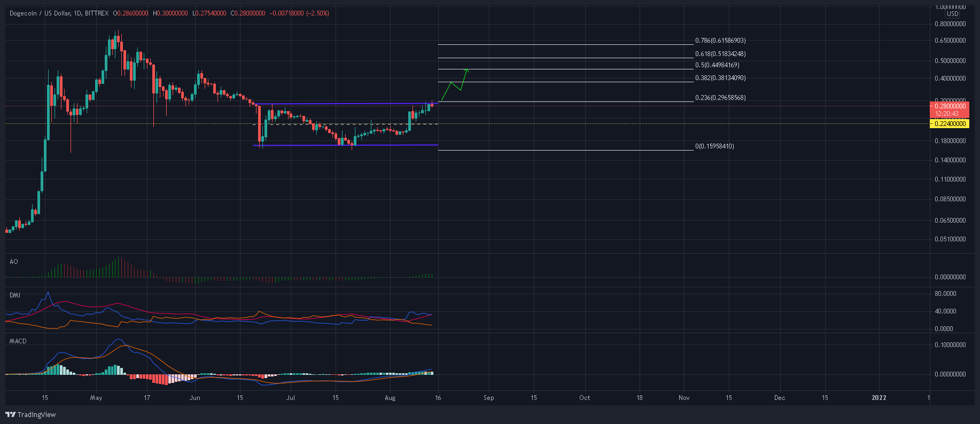Click the 40.0000 DMI scale label

pos(945,311)
